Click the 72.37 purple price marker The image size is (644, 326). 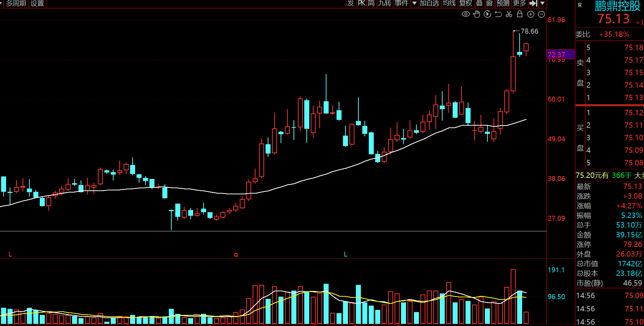[x=561, y=55]
